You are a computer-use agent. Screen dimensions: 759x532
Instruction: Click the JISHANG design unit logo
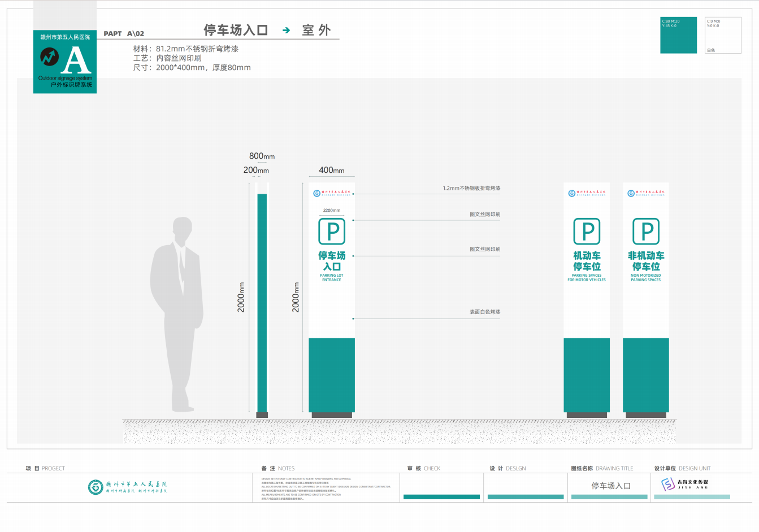tap(684, 484)
